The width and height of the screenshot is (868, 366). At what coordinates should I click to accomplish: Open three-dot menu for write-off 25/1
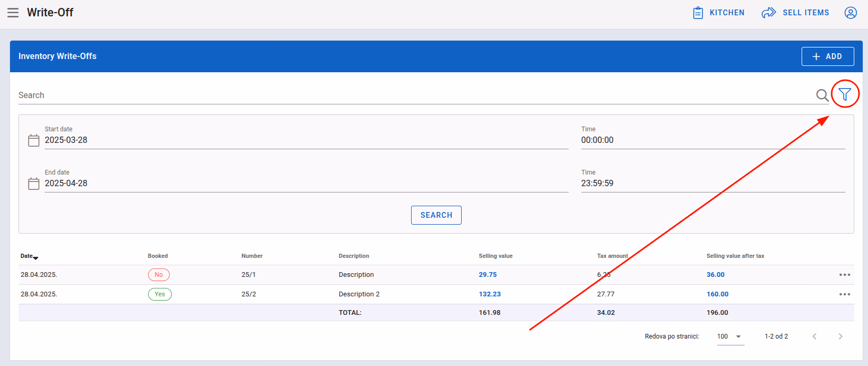[845, 275]
